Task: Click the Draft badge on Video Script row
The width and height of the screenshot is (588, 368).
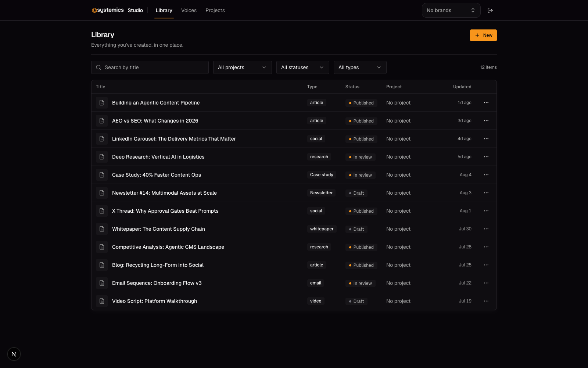Action: click(x=356, y=301)
